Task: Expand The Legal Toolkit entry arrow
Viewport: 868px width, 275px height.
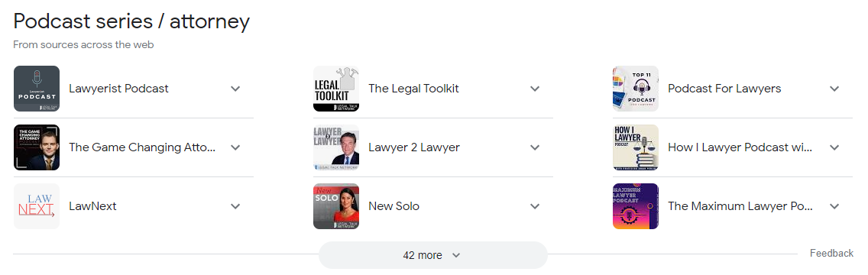Action: tap(535, 89)
